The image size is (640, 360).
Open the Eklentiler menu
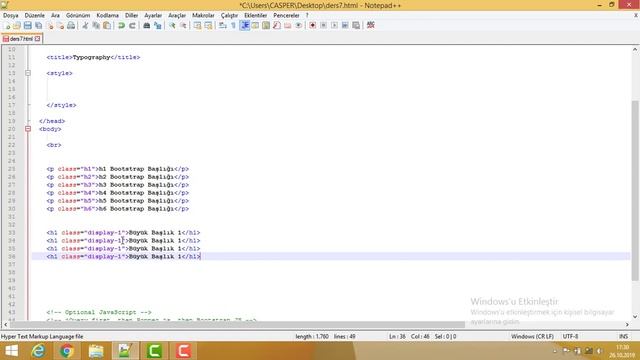(x=256, y=15)
